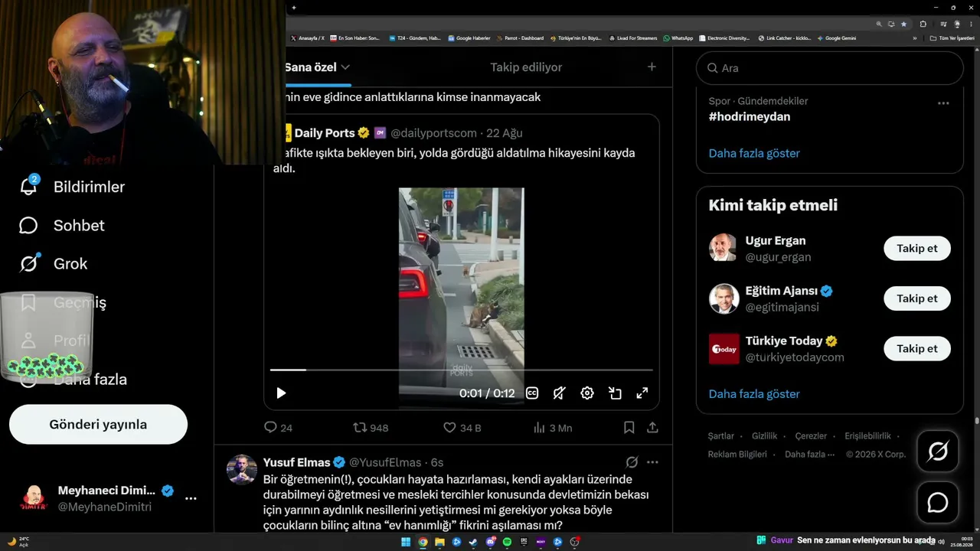Reply to the Daily Ports post
Screen dimensions: 980x551
point(278,428)
